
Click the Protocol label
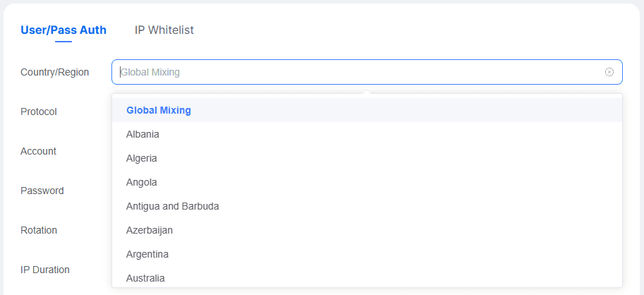[x=39, y=112]
